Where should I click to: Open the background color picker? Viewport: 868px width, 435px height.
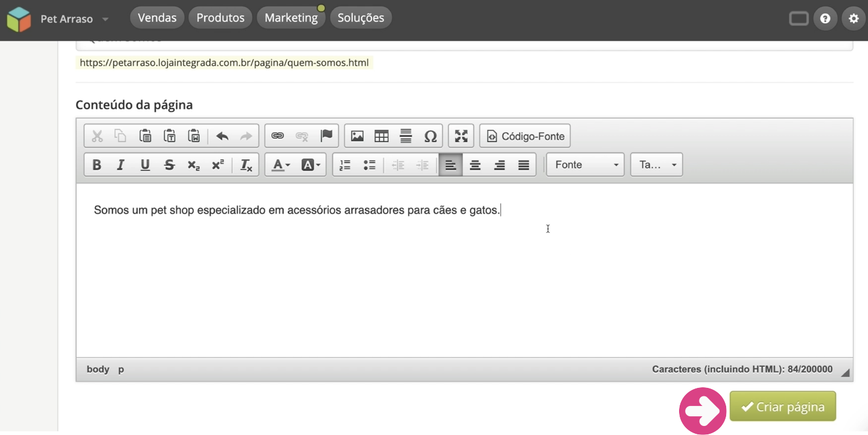pyautogui.click(x=311, y=164)
